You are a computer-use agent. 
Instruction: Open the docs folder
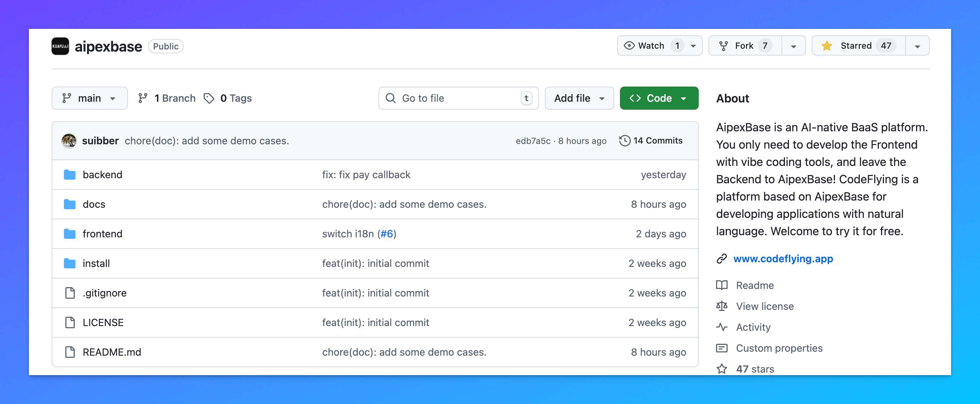click(x=94, y=204)
